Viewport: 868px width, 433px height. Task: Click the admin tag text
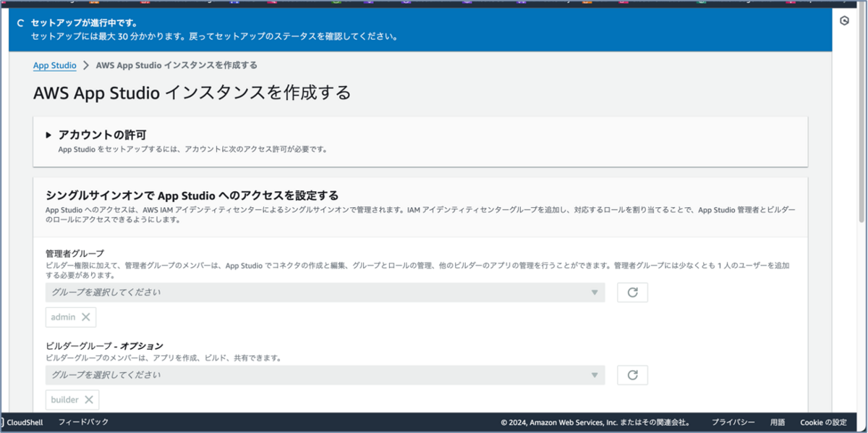[x=63, y=317]
